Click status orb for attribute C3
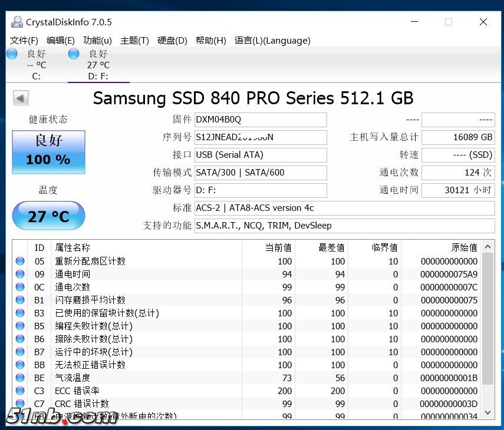The image size is (504, 430). (x=21, y=391)
